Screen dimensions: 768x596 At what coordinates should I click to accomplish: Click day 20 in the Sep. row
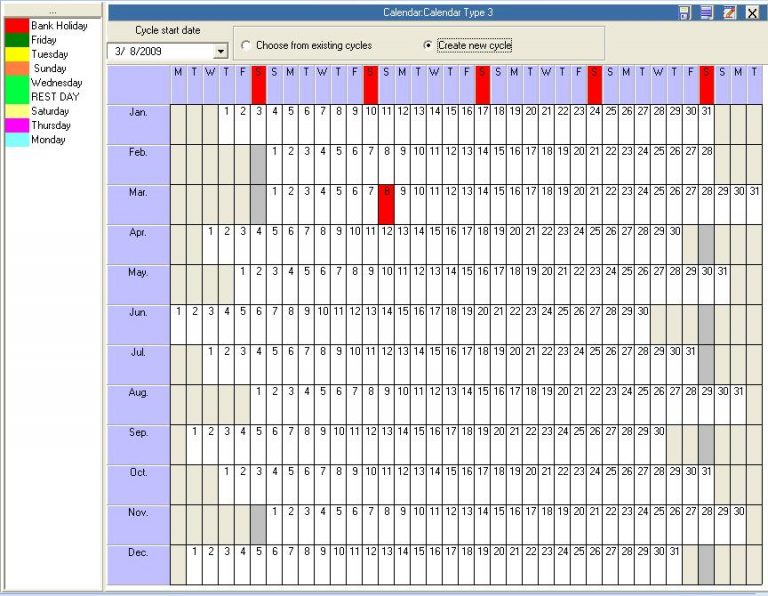tap(499, 445)
